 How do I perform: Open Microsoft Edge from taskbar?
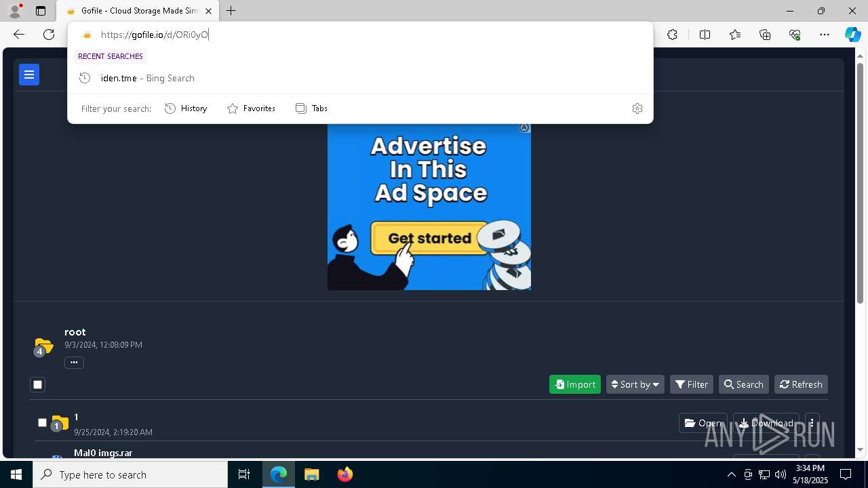click(279, 474)
